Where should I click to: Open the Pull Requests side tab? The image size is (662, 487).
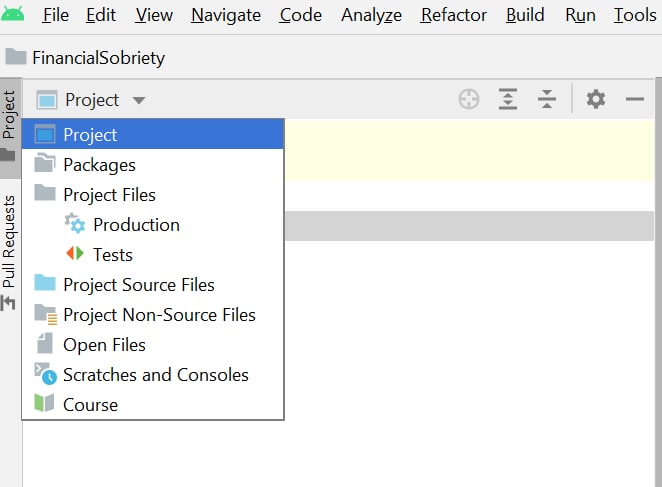[x=9, y=253]
